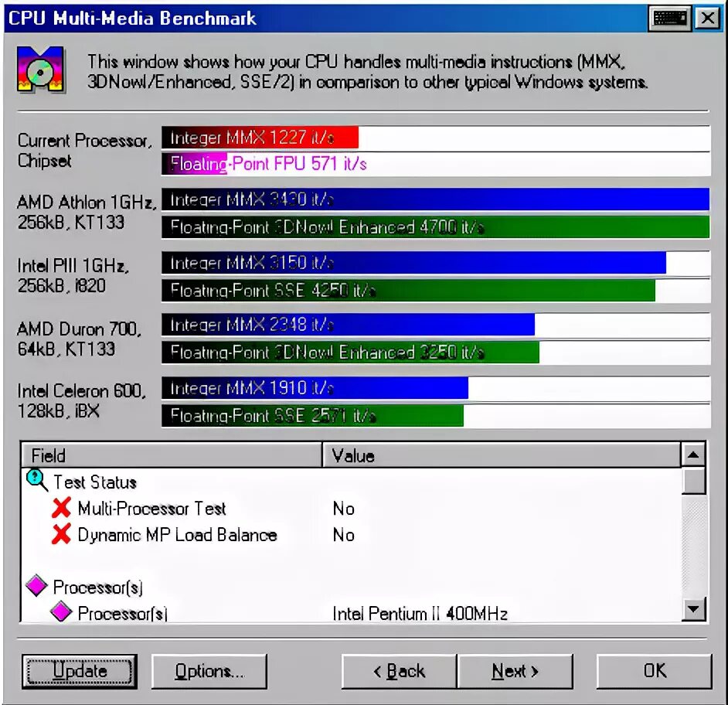Click the window description text paragraph

coord(367,72)
